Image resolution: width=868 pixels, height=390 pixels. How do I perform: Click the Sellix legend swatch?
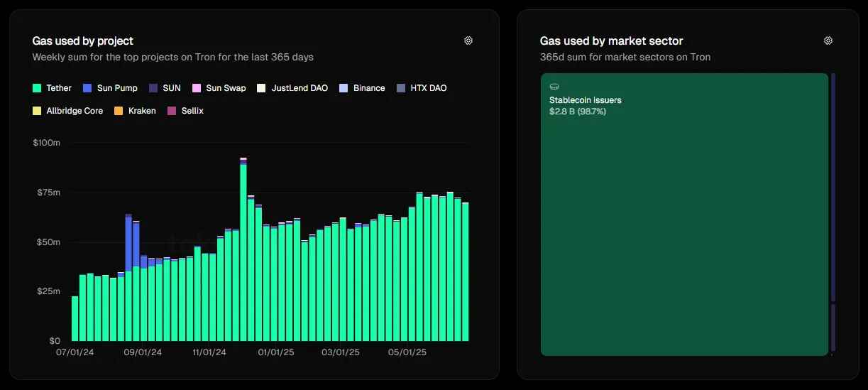[171, 111]
